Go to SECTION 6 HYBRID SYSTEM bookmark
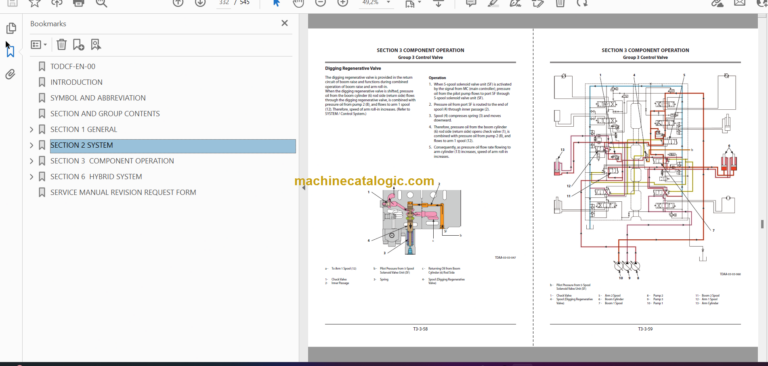 96,177
